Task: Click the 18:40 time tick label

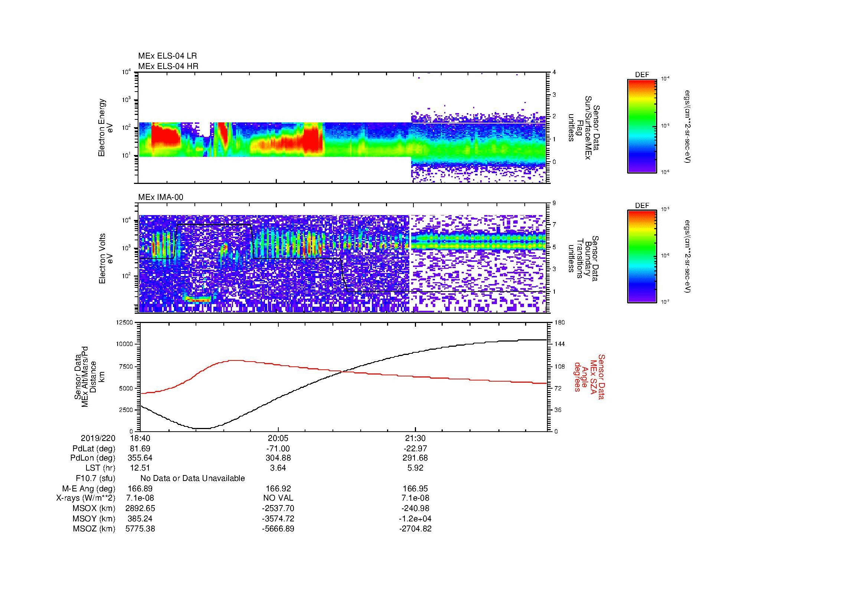Action: [x=140, y=438]
